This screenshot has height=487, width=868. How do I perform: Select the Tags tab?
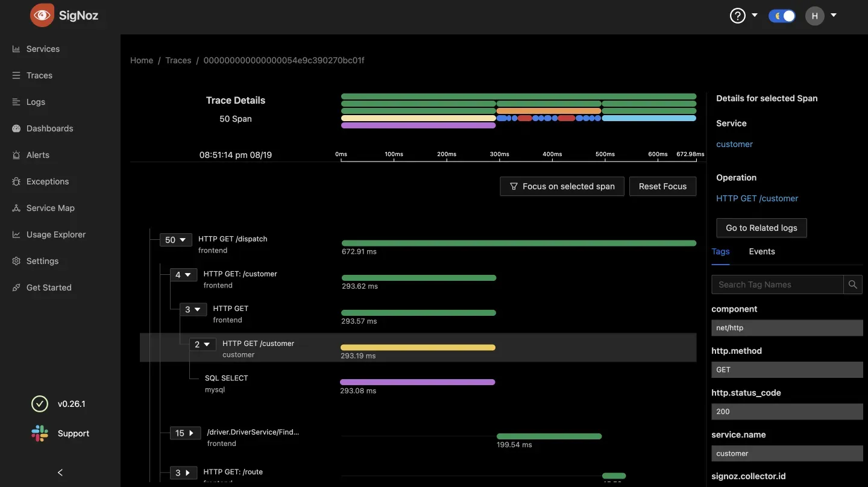click(720, 251)
